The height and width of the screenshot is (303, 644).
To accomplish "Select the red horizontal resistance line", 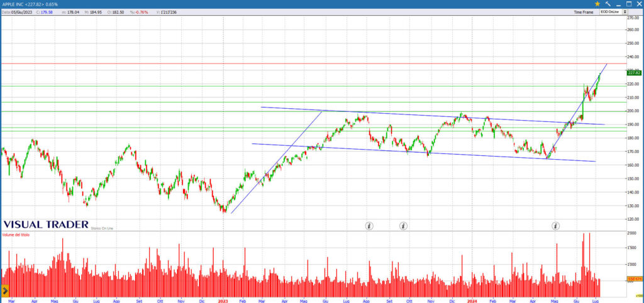I will click(314, 63).
